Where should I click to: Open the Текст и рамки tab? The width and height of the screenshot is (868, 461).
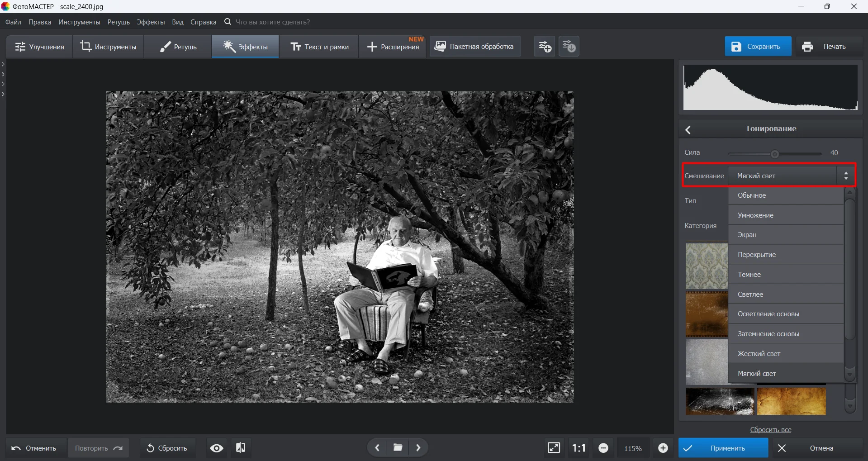click(x=319, y=47)
